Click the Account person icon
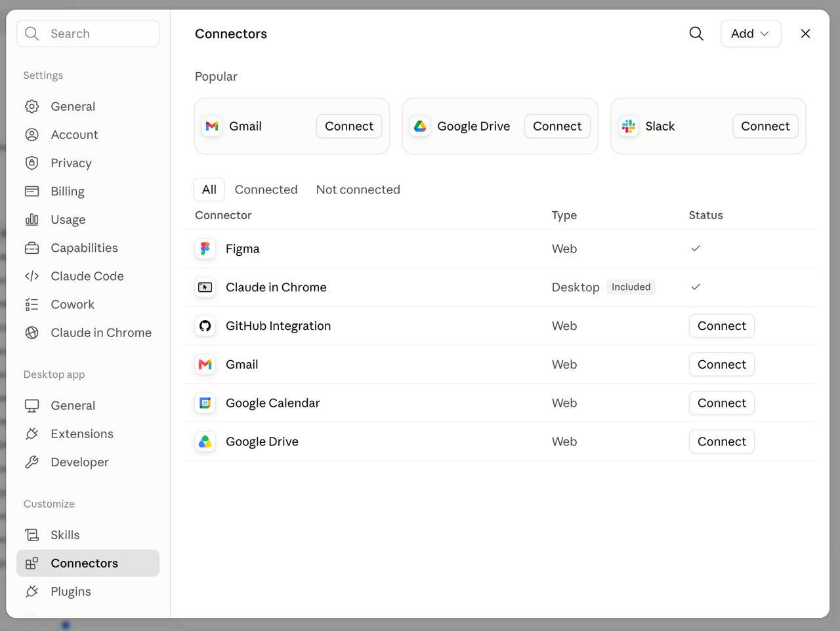 pos(31,134)
